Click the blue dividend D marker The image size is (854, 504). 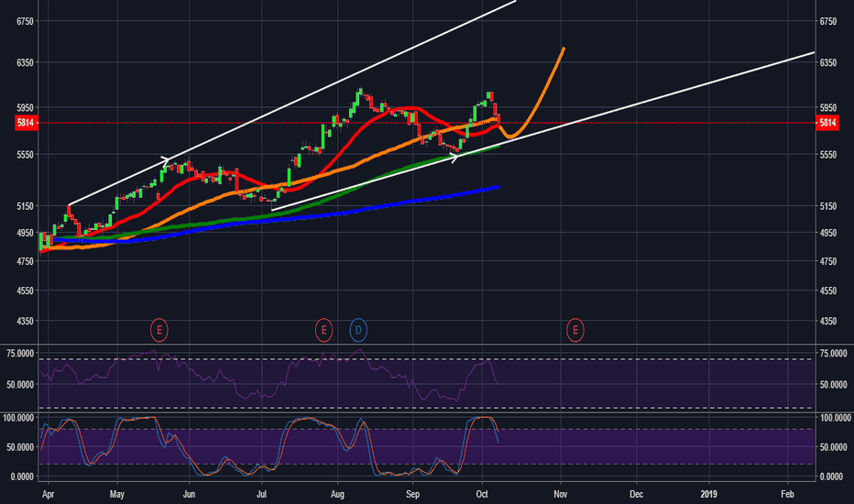(x=358, y=330)
